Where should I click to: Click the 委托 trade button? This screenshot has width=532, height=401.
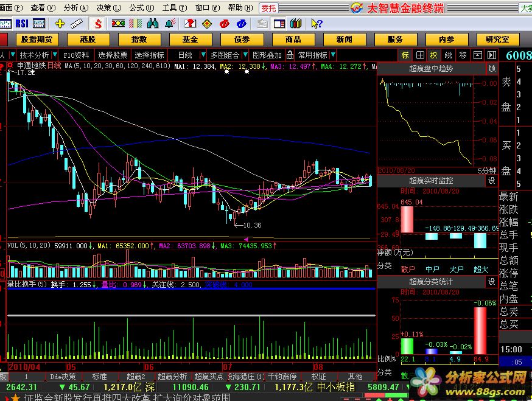[x=268, y=8]
